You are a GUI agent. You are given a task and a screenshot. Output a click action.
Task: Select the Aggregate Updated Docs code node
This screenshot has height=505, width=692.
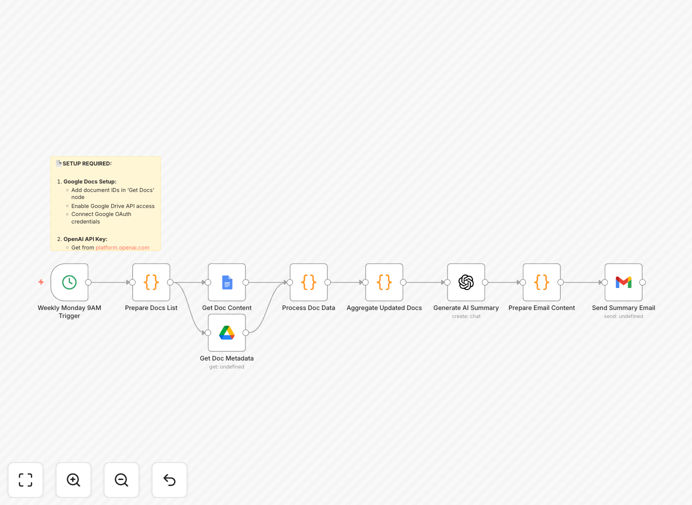tap(384, 282)
